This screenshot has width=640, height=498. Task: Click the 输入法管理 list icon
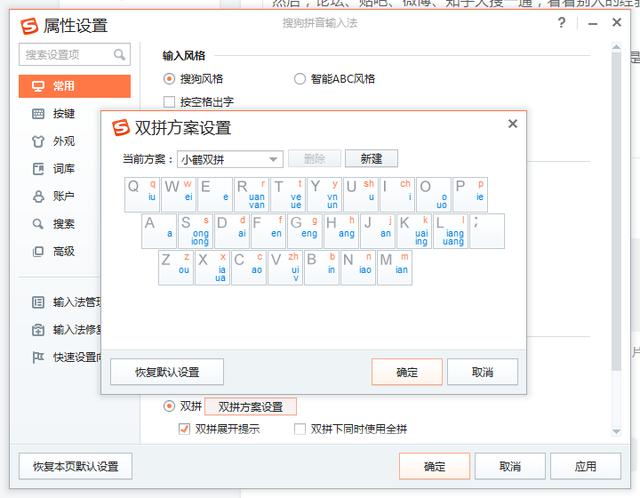38,302
